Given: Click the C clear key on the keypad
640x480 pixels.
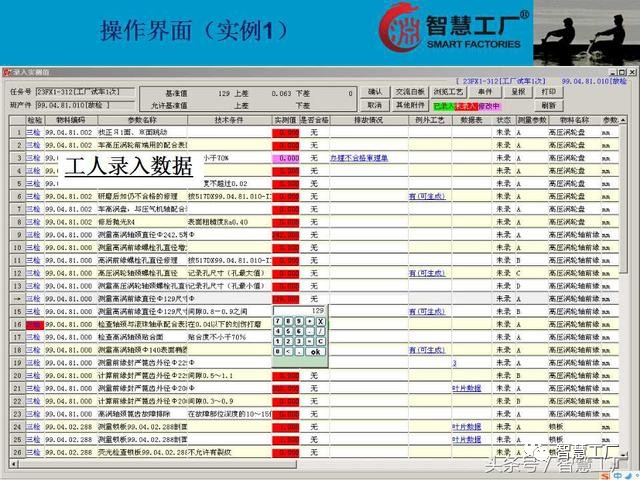Looking at the screenshot, I should 320,341.
